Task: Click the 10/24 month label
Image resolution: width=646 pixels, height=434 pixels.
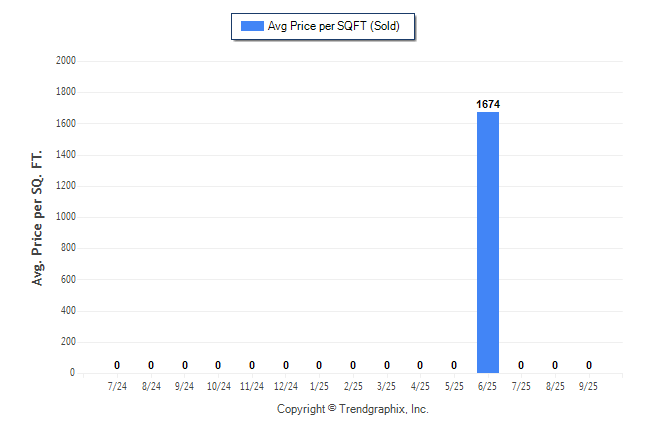Action: tap(218, 386)
